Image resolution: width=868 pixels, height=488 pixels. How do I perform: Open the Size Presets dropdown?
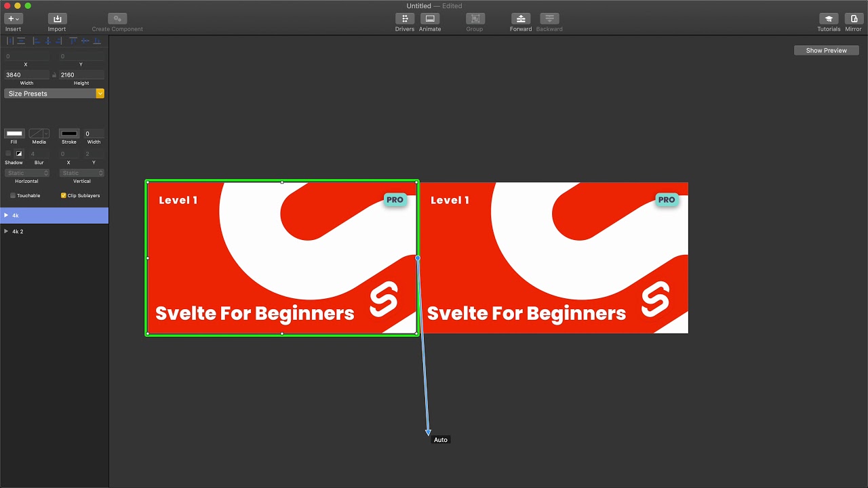click(54, 94)
